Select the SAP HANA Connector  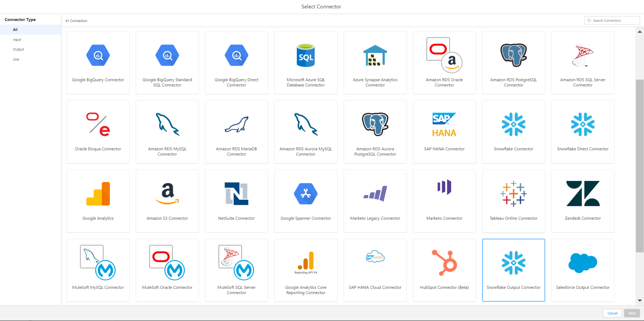click(444, 132)
